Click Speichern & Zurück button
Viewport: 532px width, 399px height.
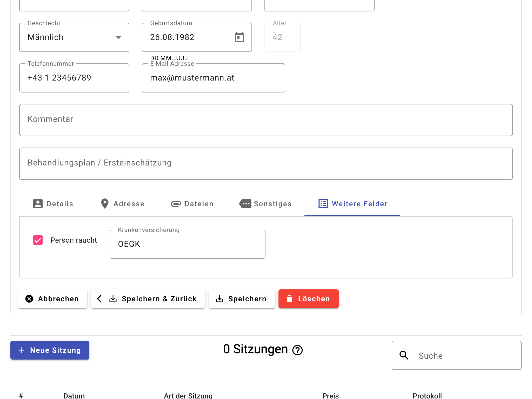[x=148, y=299]
